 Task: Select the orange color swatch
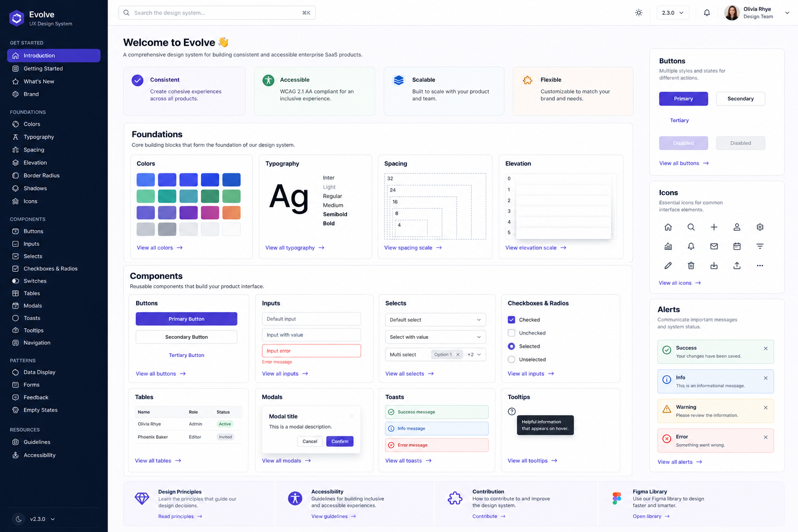231,212
